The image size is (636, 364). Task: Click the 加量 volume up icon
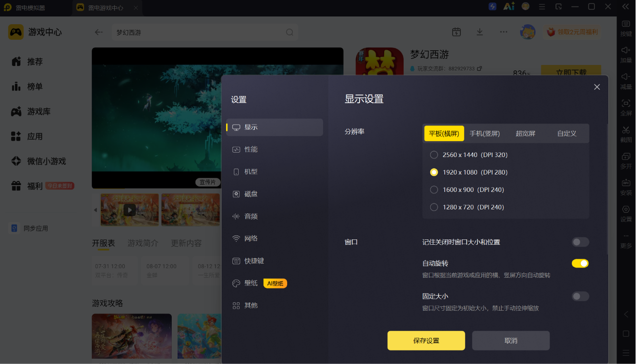coord(626,50)
